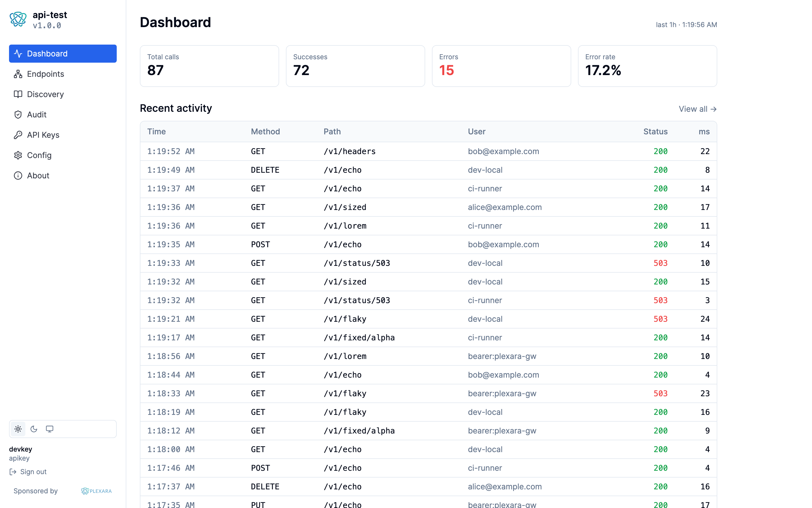Viewport: 812px width, 508px height.
Task: Click DELETE method in 1:17:37 AM row
Action: coord(265,487)
